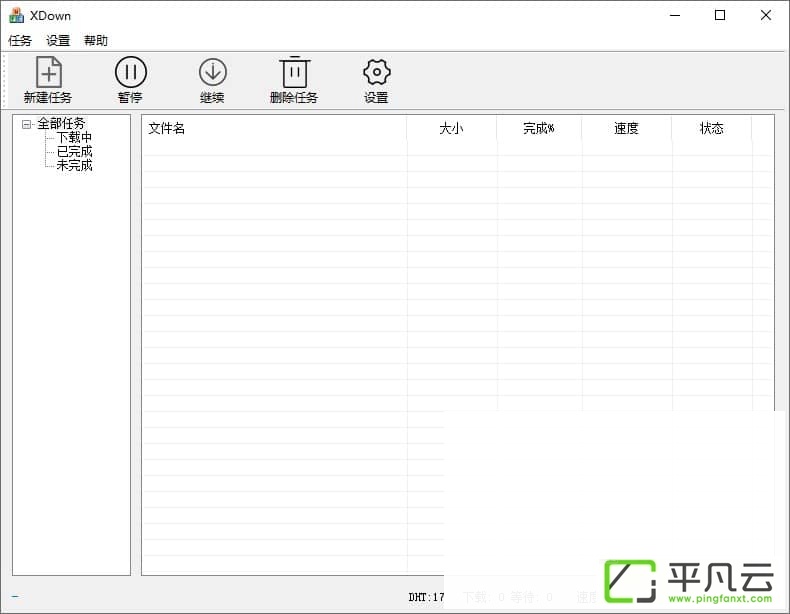Collapse the 全部任务 tree node
The image size is (790, 614).
(x=26, y=124)
